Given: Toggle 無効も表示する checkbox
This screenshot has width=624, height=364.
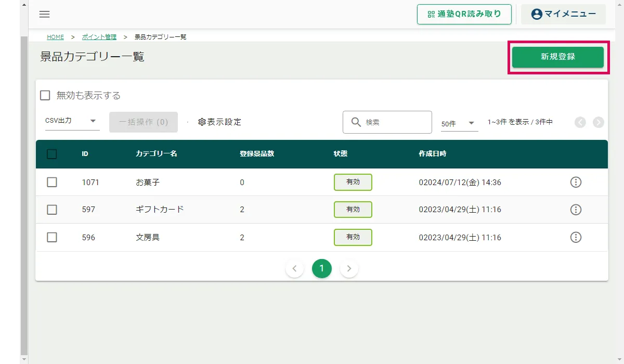Looking at the screenshot, I should (45, 96).
